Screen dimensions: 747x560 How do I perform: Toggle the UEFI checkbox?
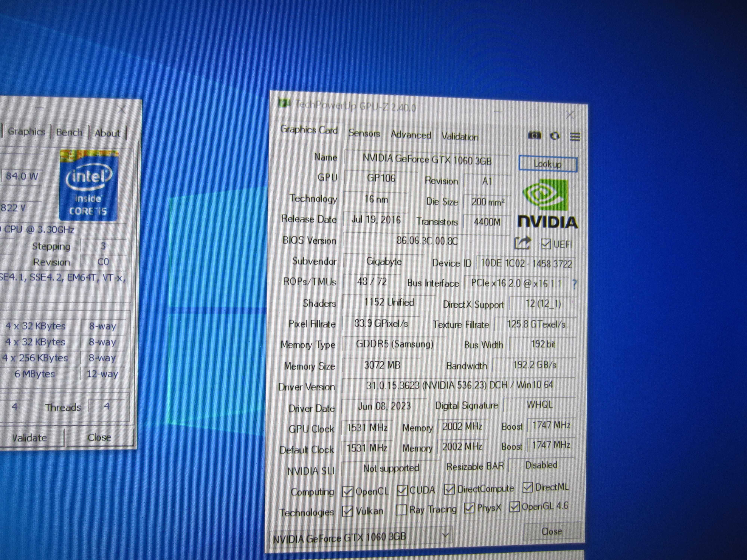click(546, 244)
